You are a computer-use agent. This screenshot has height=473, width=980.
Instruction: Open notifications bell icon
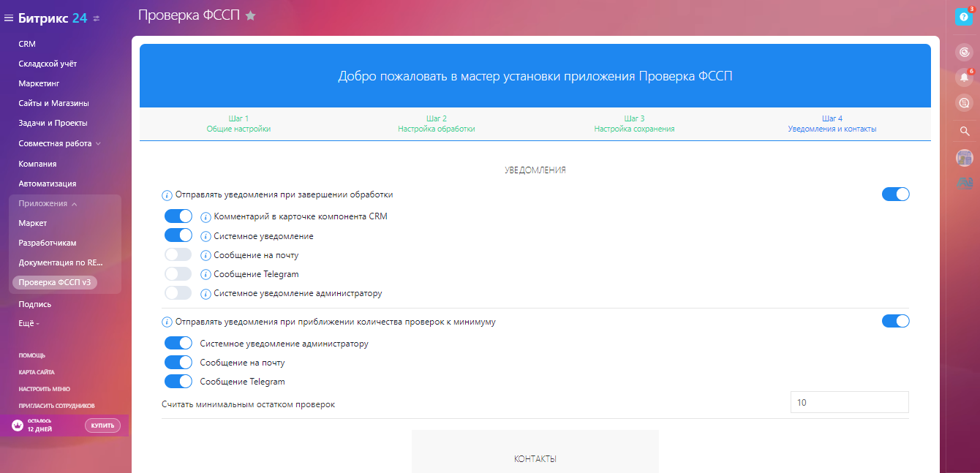click(964, 77)
